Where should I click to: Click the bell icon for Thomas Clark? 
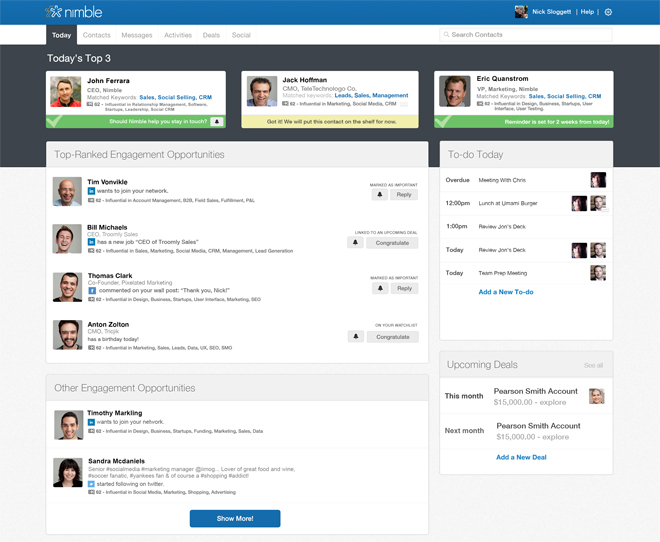(x=379, y=288)
